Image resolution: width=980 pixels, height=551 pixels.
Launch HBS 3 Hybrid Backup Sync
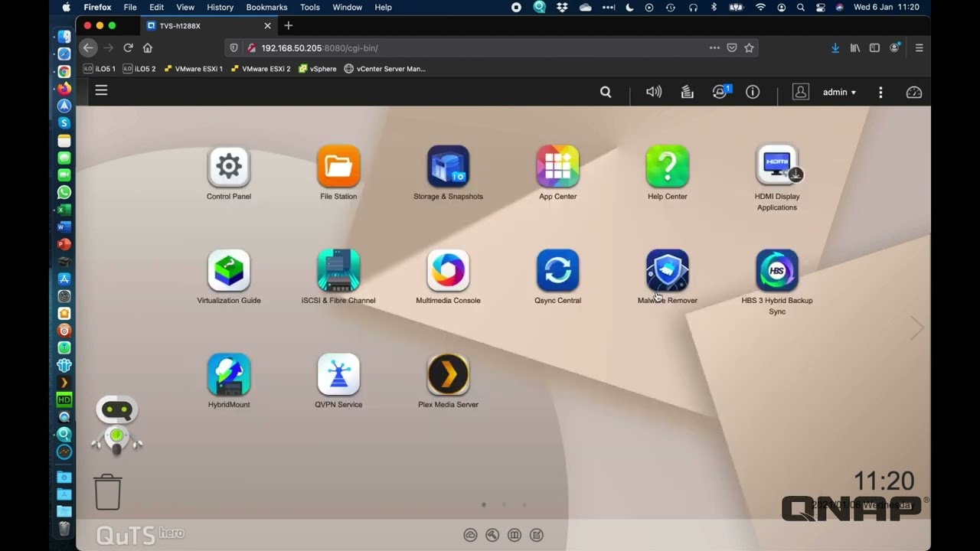(777, 270)
